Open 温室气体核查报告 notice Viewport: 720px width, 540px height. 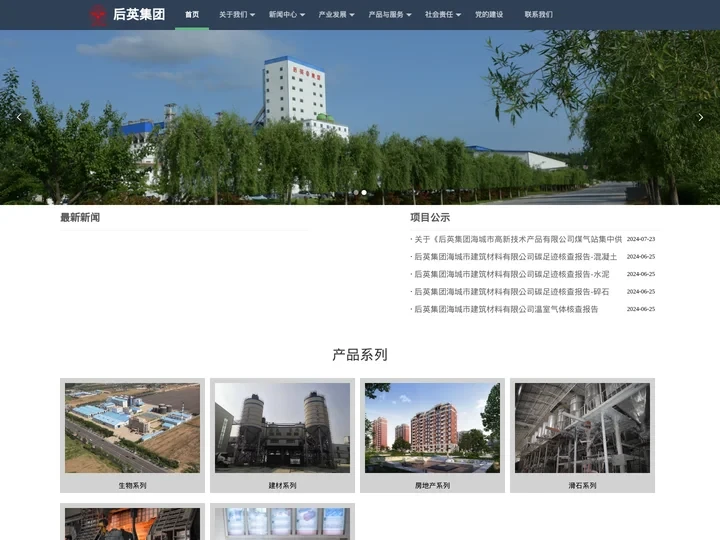coord(506,309)
